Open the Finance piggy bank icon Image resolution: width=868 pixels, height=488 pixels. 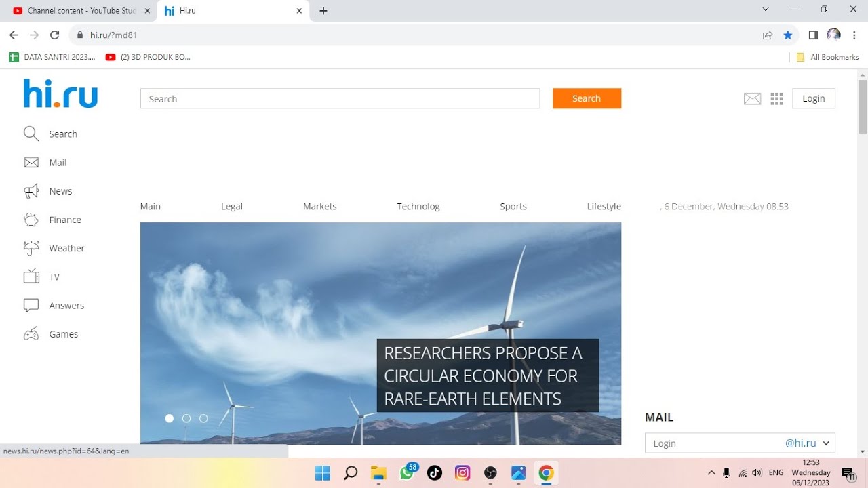coord(31,220)
